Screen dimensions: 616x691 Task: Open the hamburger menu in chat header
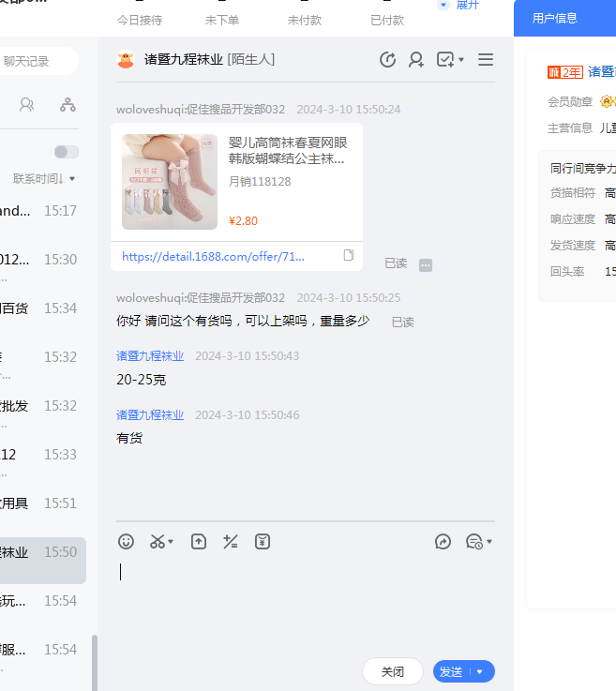coord(485,60)
